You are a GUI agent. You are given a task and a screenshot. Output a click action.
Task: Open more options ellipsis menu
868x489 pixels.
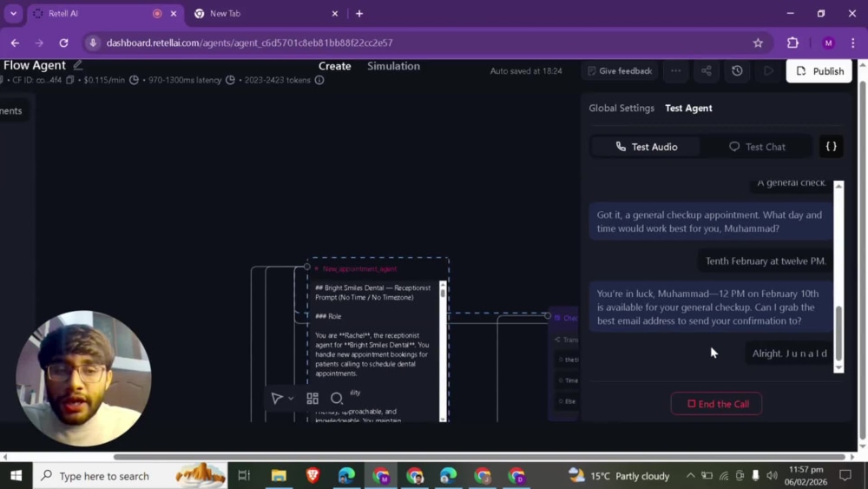pos(676,71)
